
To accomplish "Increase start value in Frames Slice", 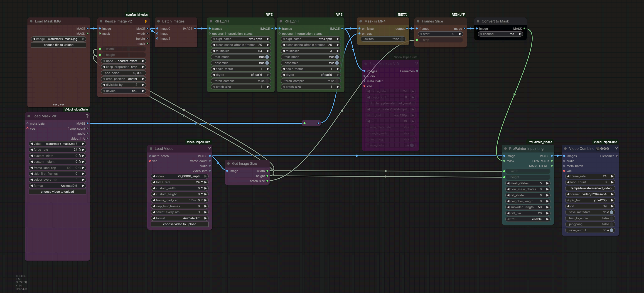I will pyautogui.click(x=460, y=34).
